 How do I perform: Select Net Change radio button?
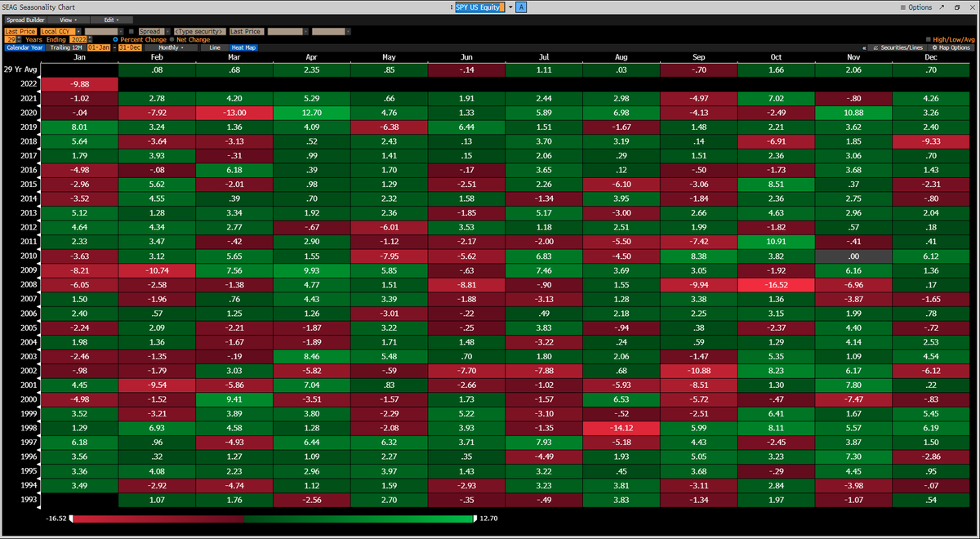tap(171, 39)
